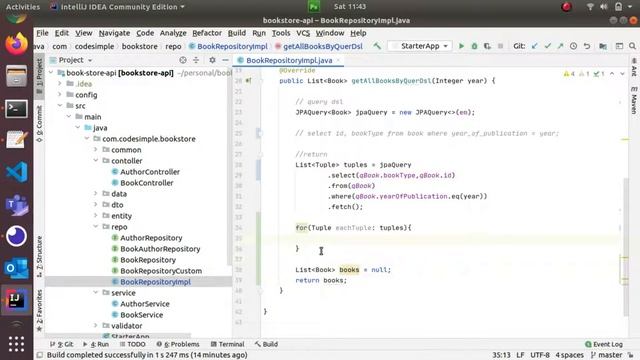Open the Build tool window

click(266, 344)
